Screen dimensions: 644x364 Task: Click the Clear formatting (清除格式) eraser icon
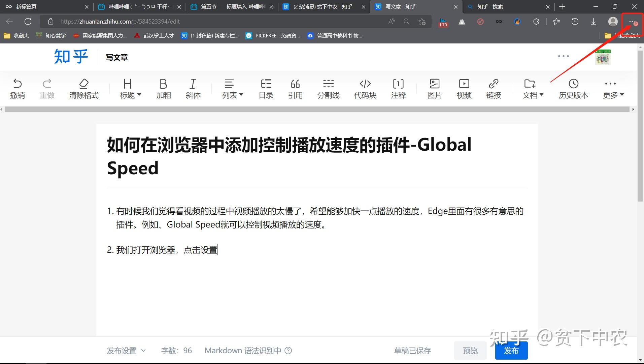point(84,89)
